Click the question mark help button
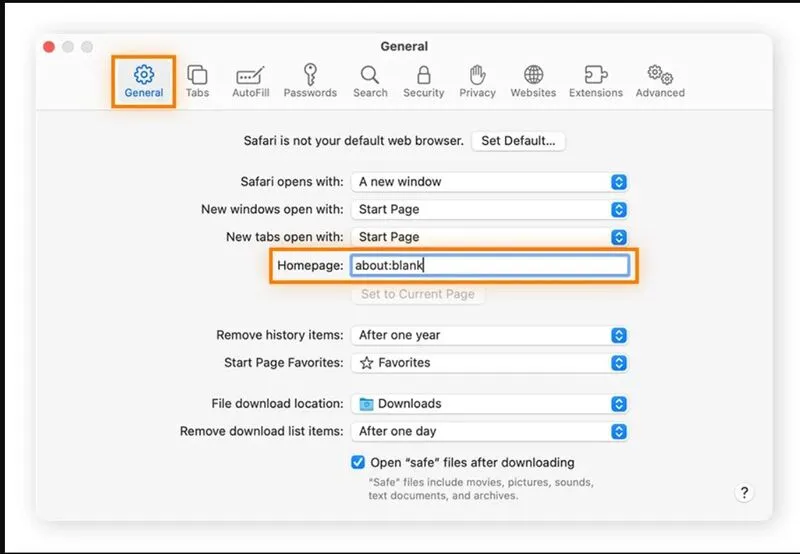 point(744,493)
